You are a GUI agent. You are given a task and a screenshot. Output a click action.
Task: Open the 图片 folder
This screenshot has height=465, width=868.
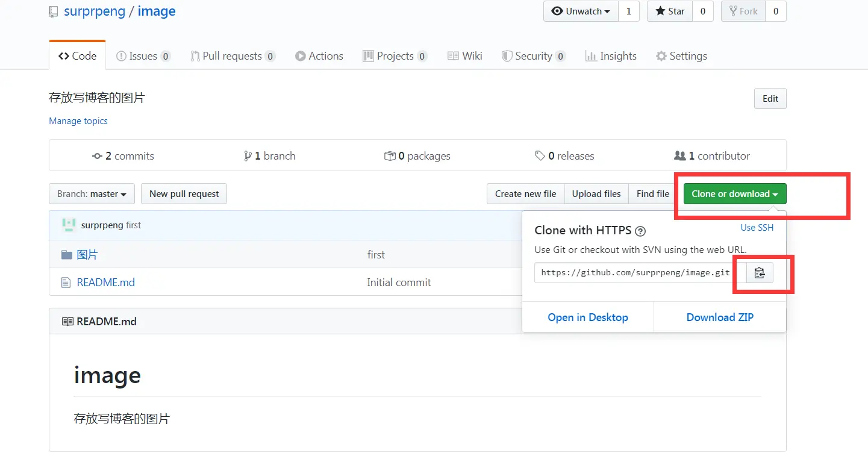(87, 255)
